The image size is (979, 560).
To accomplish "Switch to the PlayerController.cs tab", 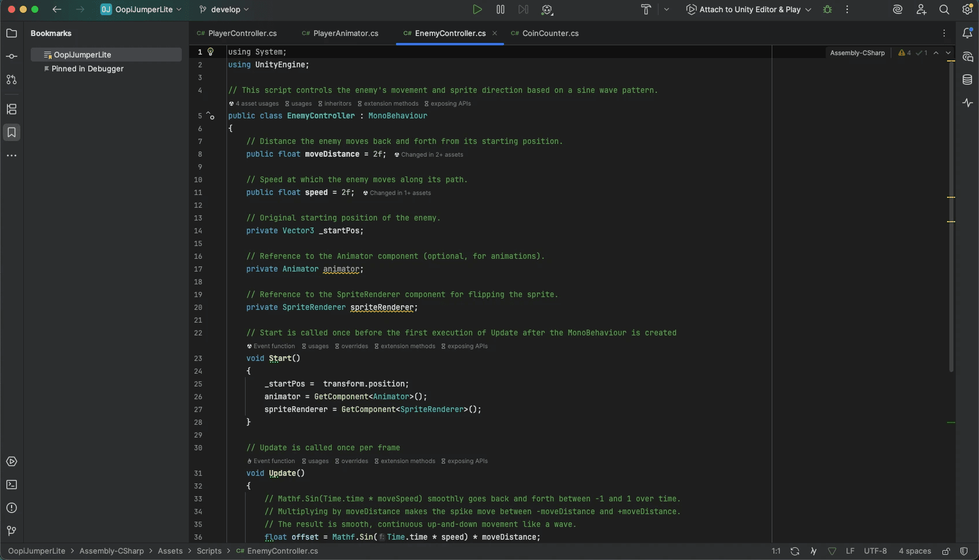I will (242, 33).
